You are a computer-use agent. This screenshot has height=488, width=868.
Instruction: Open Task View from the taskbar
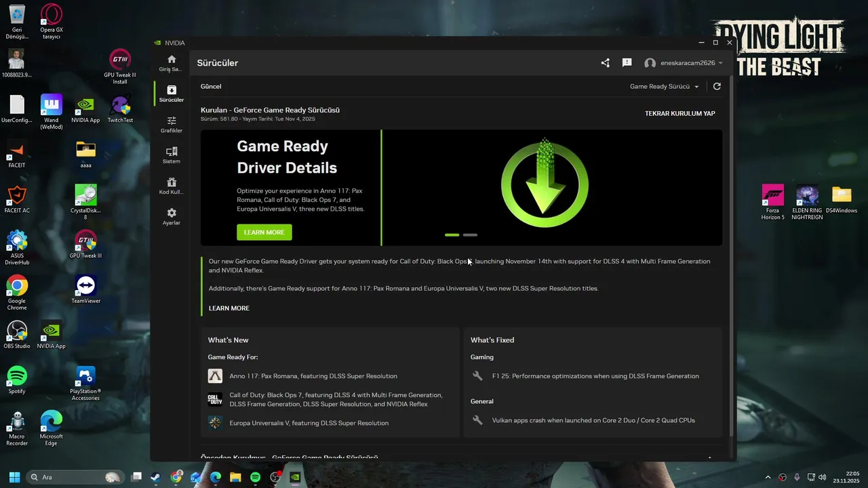[x=136, y=477]
